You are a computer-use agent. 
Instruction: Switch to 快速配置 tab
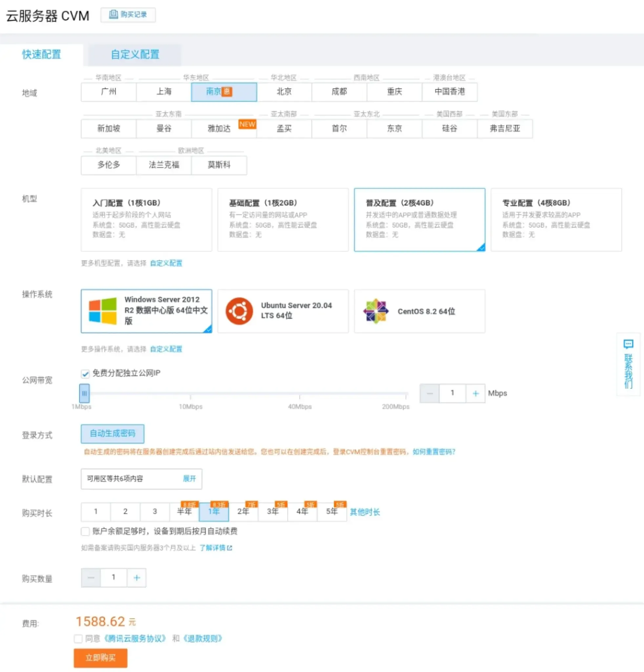tap(41, 54)
